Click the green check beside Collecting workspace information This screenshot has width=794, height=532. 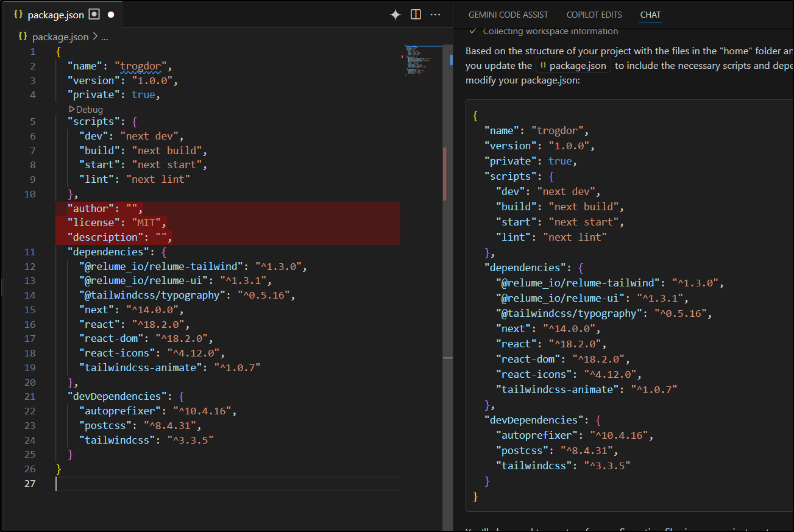[472, 31]
